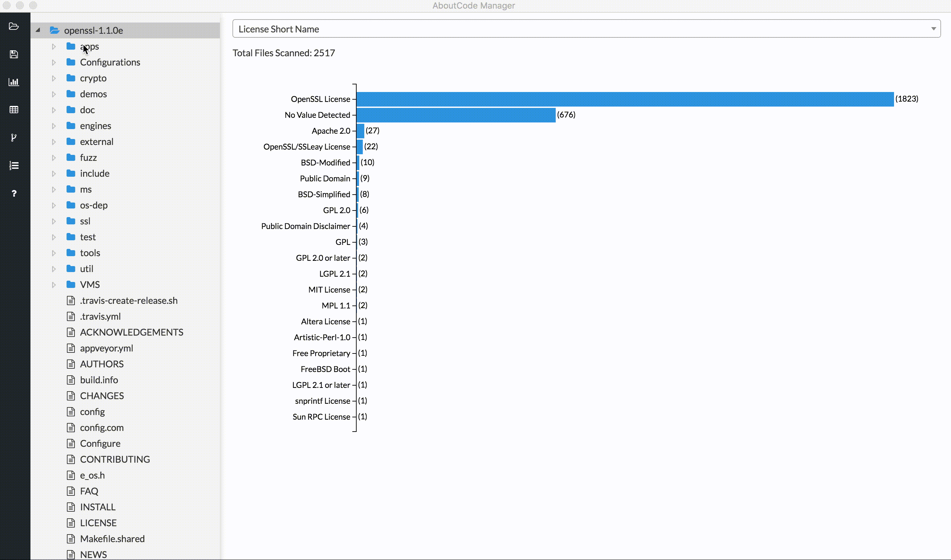The height and width of the screenshot is (560, 951).
Task: Select the ms folder in the tree
Action: tap(86, 189)
